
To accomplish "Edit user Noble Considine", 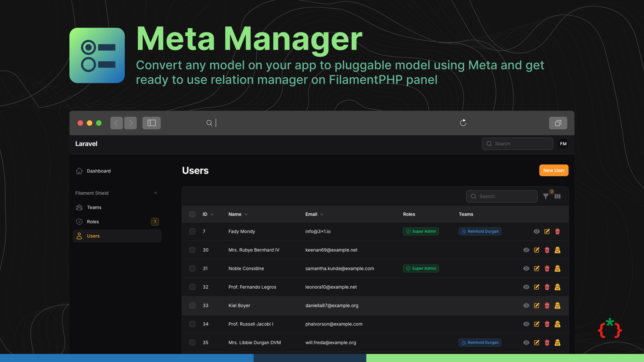I will (537, 268).
